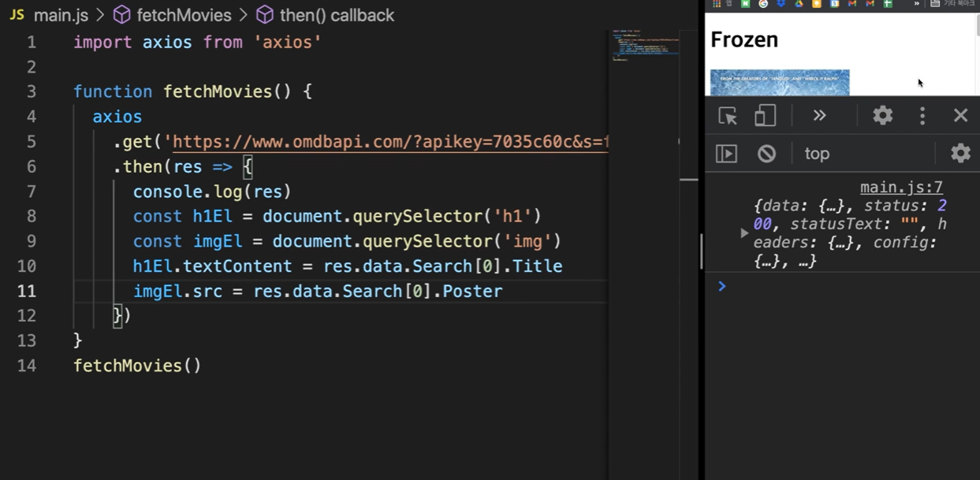Screen dimensions: 980x480
Task: Open the Google Drive bookmark icon
Action: (799, 4)
